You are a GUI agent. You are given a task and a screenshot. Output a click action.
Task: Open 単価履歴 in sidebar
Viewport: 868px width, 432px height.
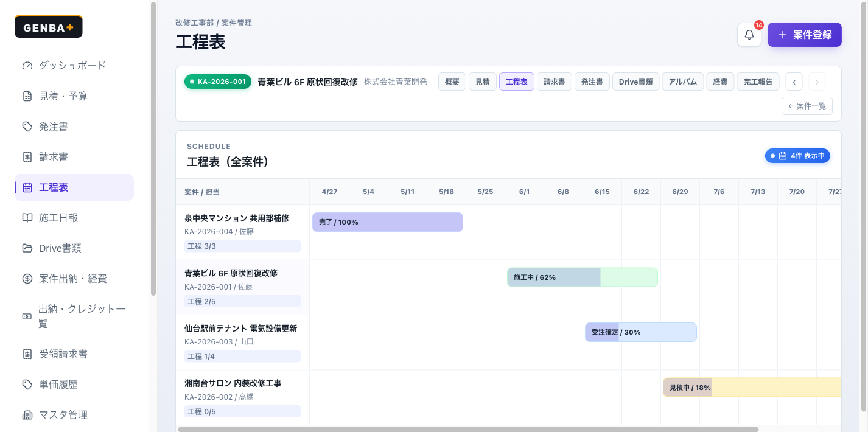tap(74, 385)
